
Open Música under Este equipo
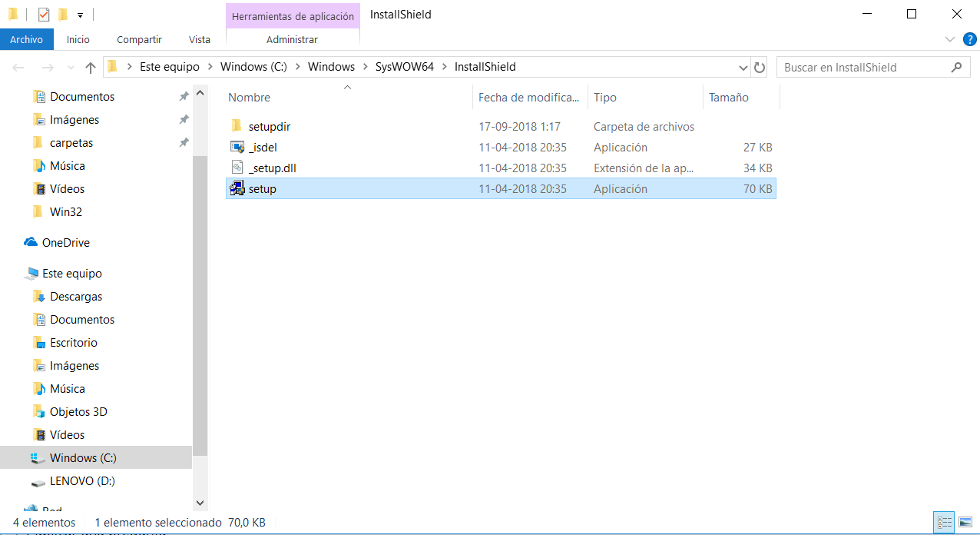[68, 389]
